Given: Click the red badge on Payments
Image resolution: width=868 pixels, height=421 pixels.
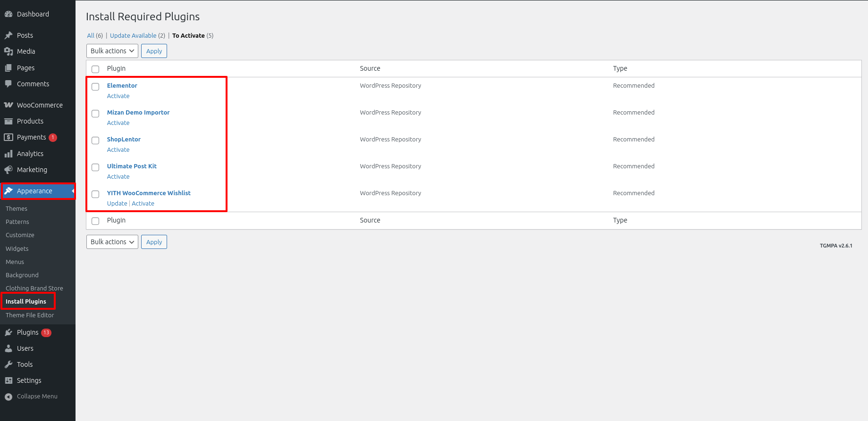Looking at the screenshot, I should (53, 138).
